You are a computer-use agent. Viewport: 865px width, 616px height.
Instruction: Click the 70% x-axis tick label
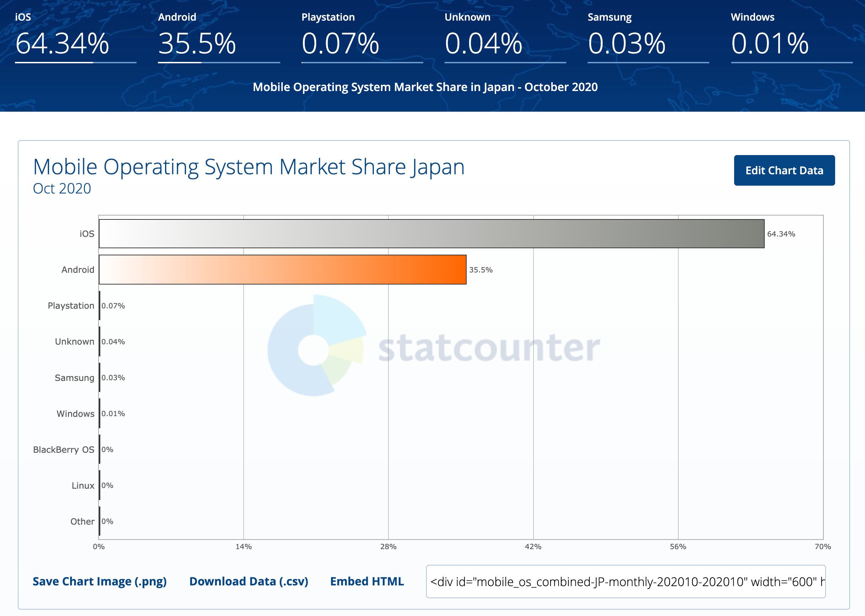823,547
